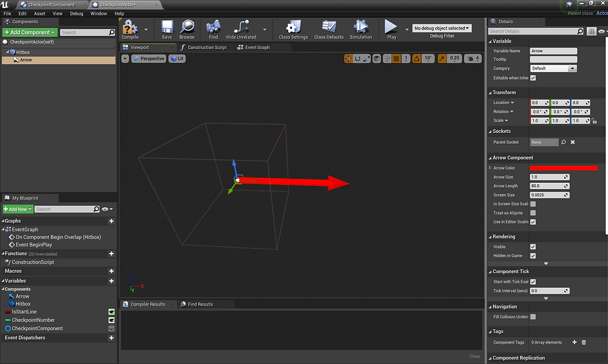This screenshot has width=608, height=364.
Task: Open property matrix grid icon in Details
Action: pos(591,32)
